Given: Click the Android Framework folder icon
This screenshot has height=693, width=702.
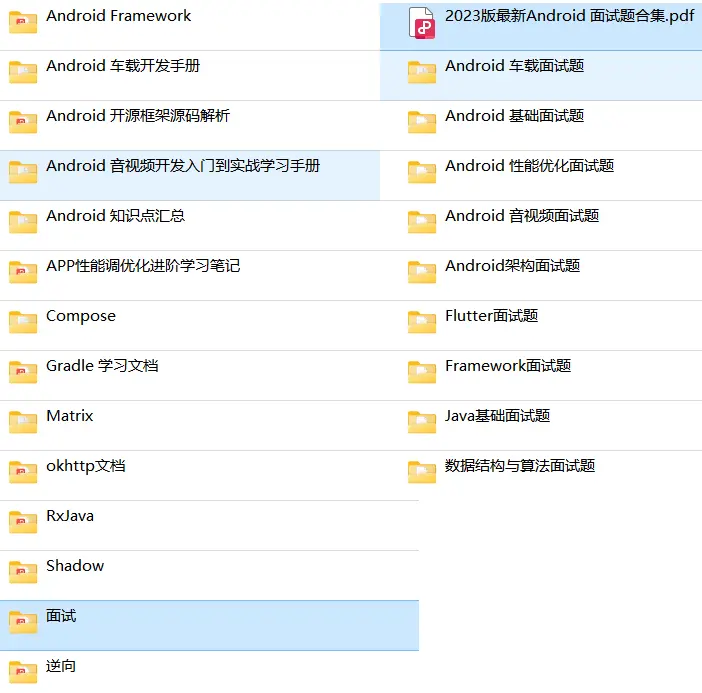Looking at the screenshot, I should click(x=23, y=22).
